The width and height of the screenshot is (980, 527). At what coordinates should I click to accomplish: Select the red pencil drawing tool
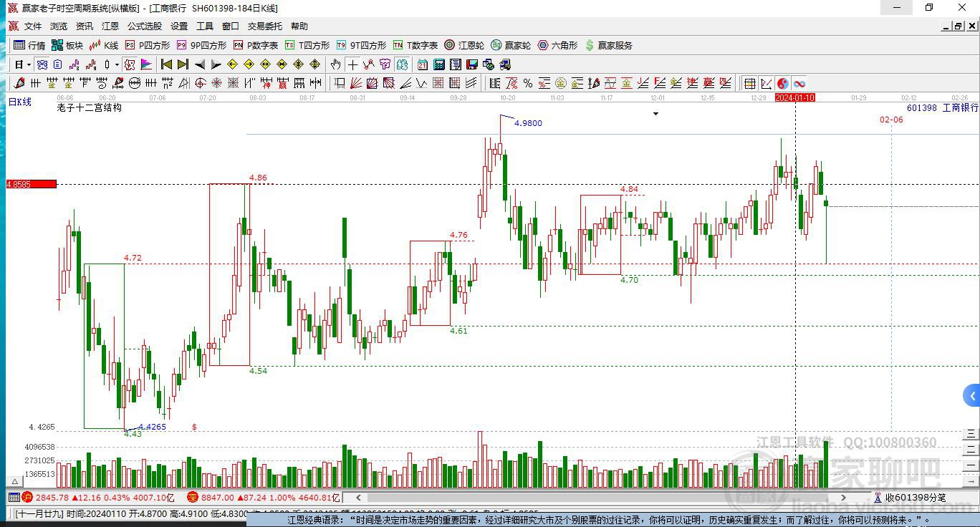19,83
